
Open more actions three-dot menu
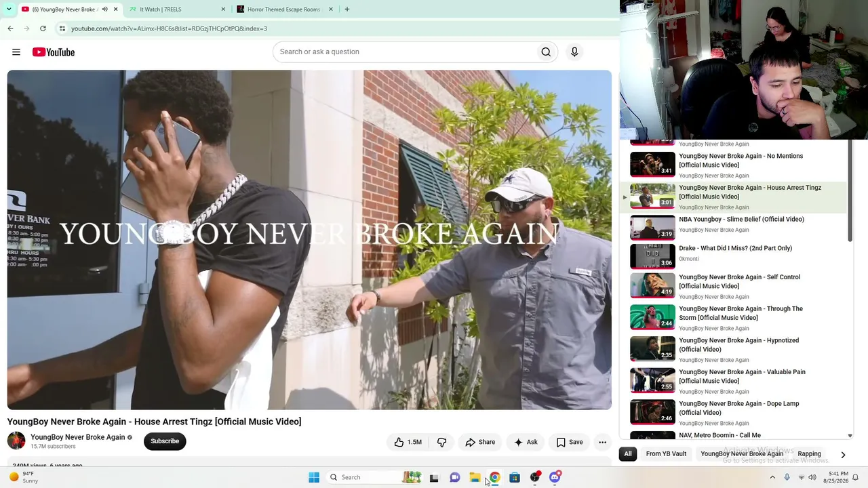[602, 442]
